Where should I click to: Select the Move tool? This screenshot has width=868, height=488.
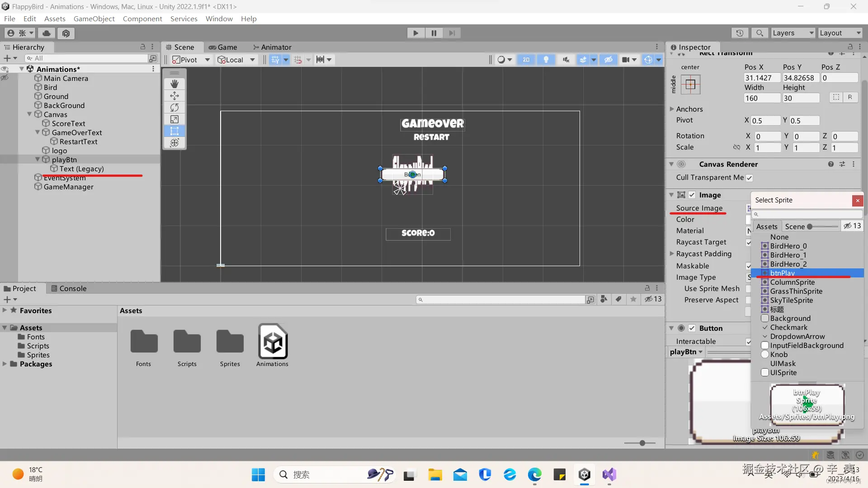coord(175,96)
